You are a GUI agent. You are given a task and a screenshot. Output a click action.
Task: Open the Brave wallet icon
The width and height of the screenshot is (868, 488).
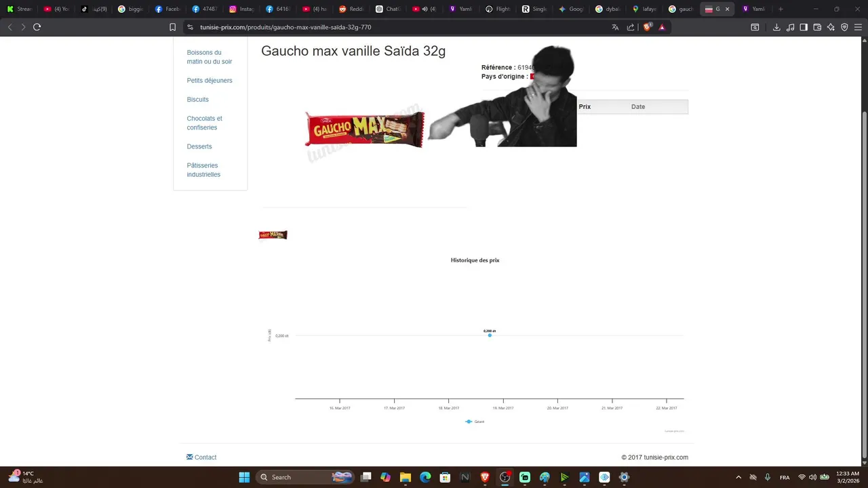pyautogui.click(x=817, y=27)
